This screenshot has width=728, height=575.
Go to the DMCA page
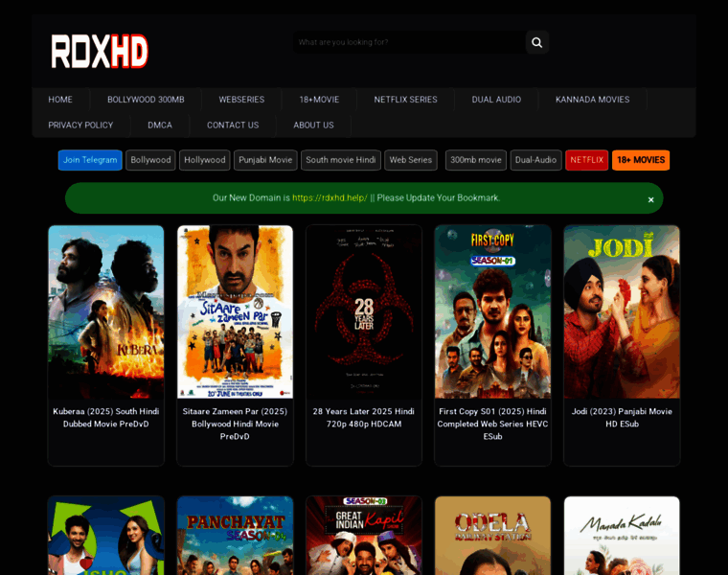(x=160, y=125)
